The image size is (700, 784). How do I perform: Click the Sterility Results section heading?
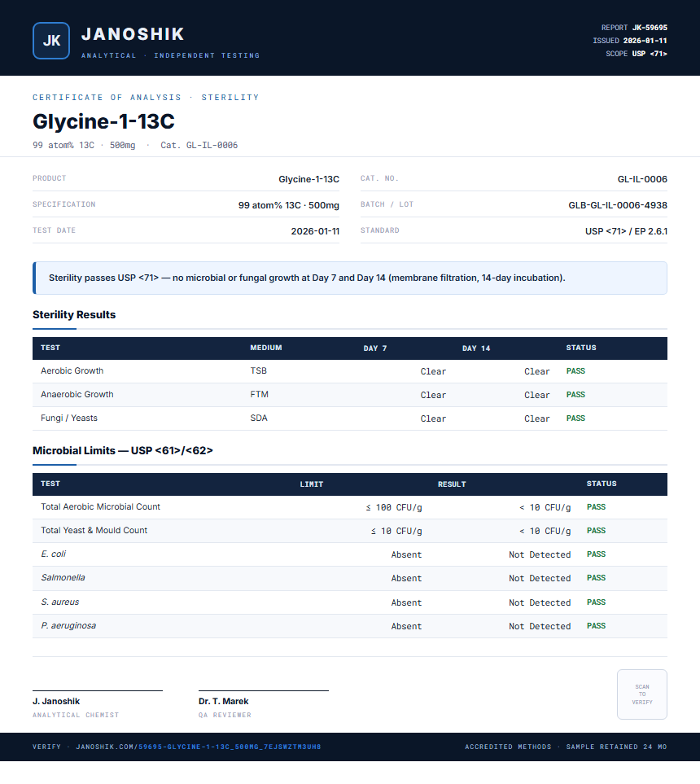click(74, 314)
